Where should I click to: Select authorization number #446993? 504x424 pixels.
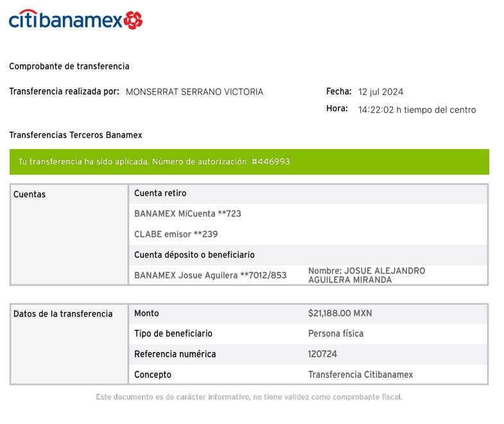pos(271,161)
